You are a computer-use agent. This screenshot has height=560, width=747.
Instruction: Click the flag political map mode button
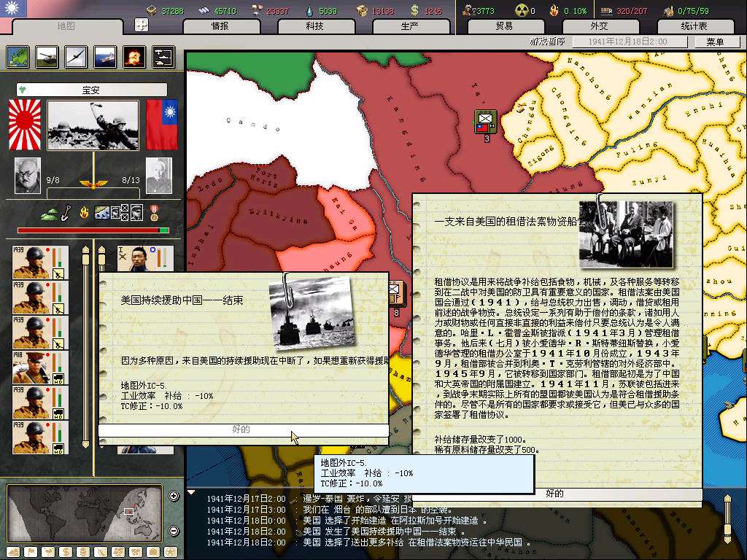pos(31,553)
